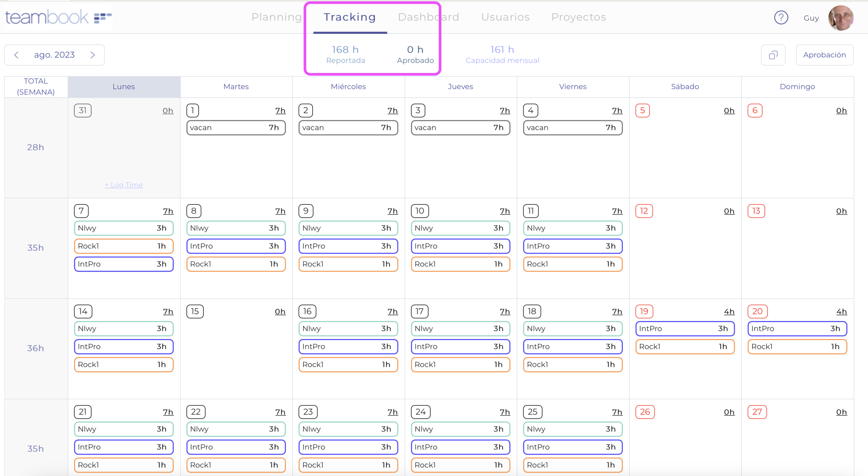Click the Aprobación button
The width and height of the screenshot is (868, 476).
[824, 55]
